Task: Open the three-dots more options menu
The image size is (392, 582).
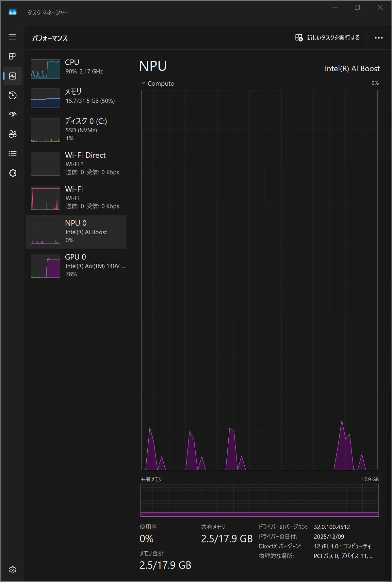Action: (x=379, y=38)
